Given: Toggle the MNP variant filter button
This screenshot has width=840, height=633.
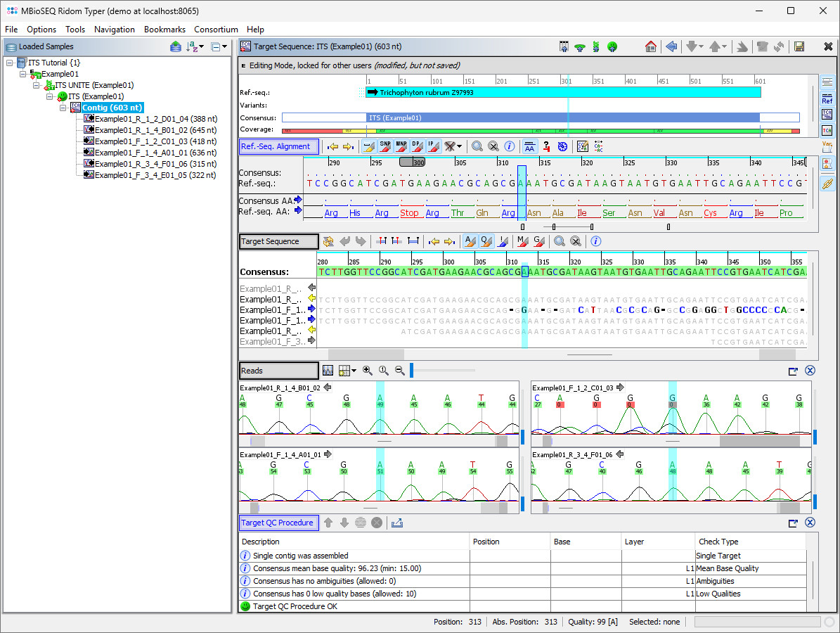Looking at the screenshot, I should point(401,146).
